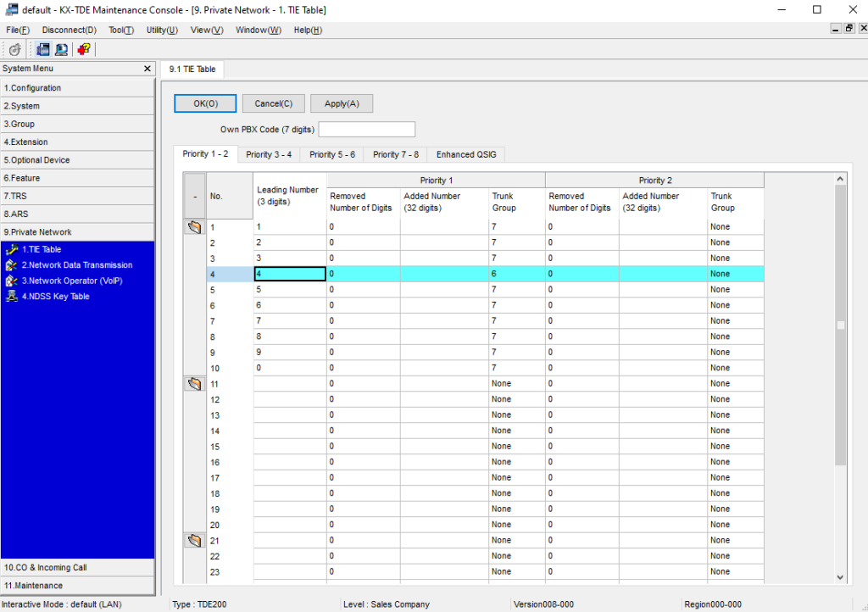Expand 2.System in System Menu
Viewport: 868px width, 612px height.
77,106
